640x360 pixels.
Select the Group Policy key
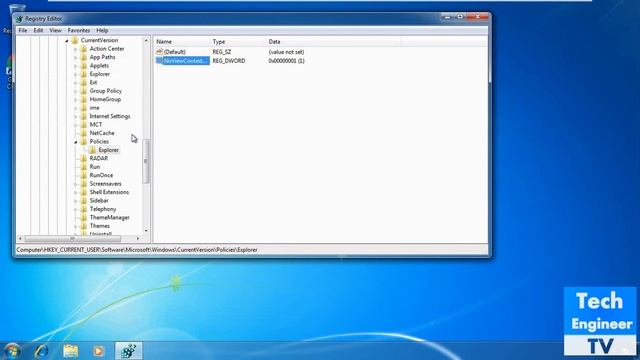click(106, 91)
